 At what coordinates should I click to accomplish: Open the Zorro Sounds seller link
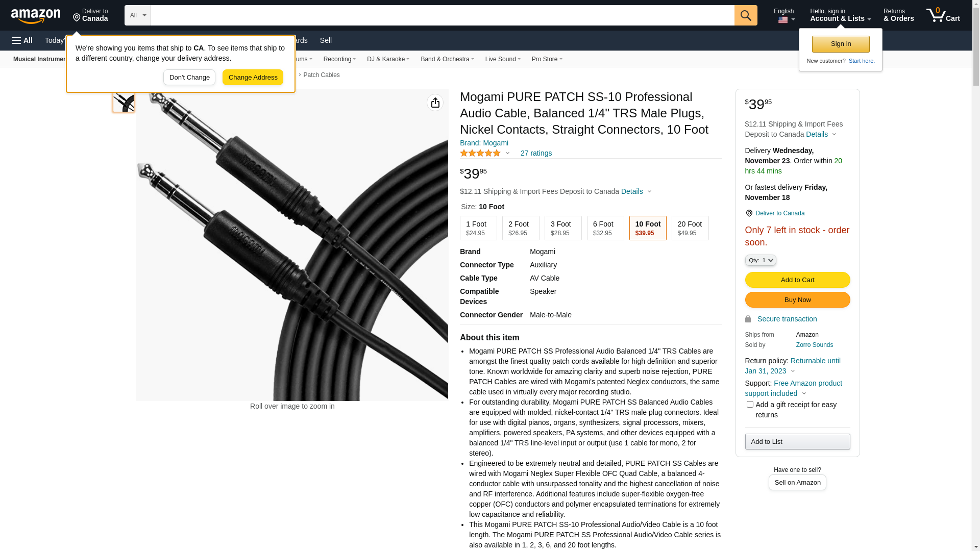click(814, 345)
